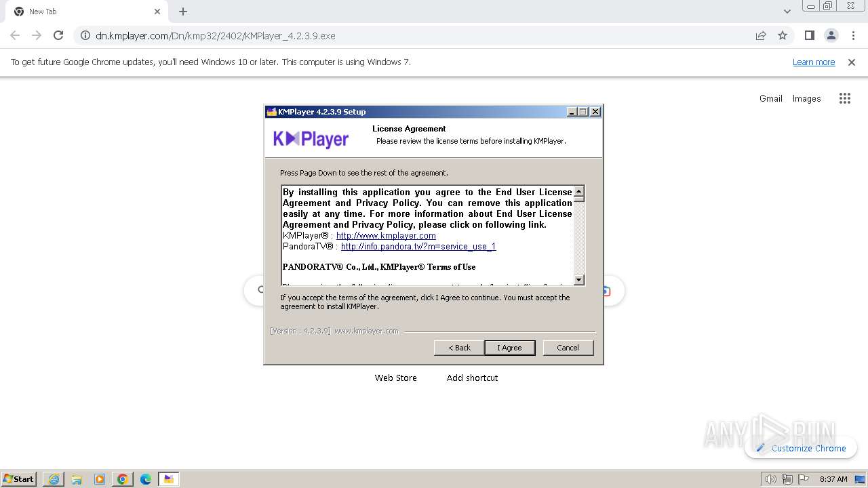This screenshot has width=868, height=488.
Task: Open Learn more about Chrome updates
Action: [814, 62]
